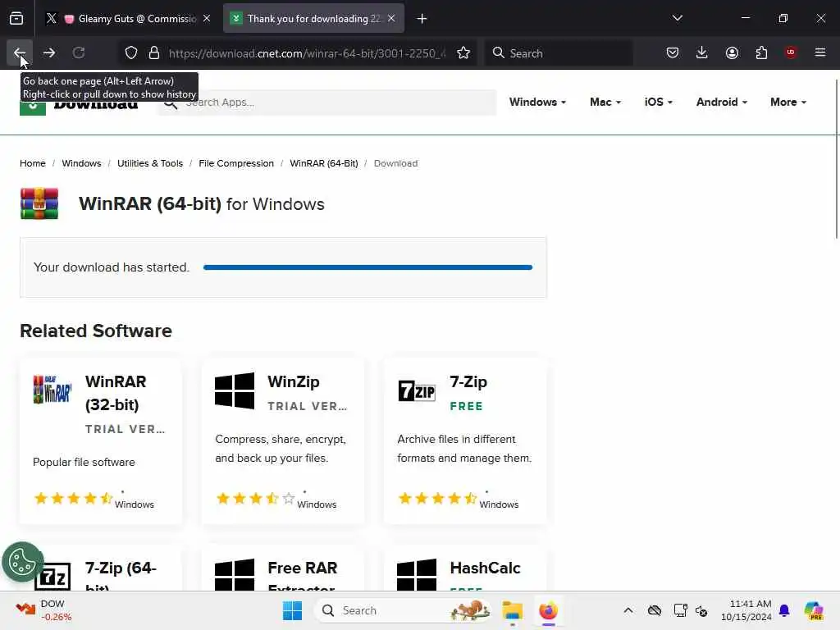Screen dimensions: 840x630
Task: Click the WinRAR 64-bit app logo
Action: (39, 203)
